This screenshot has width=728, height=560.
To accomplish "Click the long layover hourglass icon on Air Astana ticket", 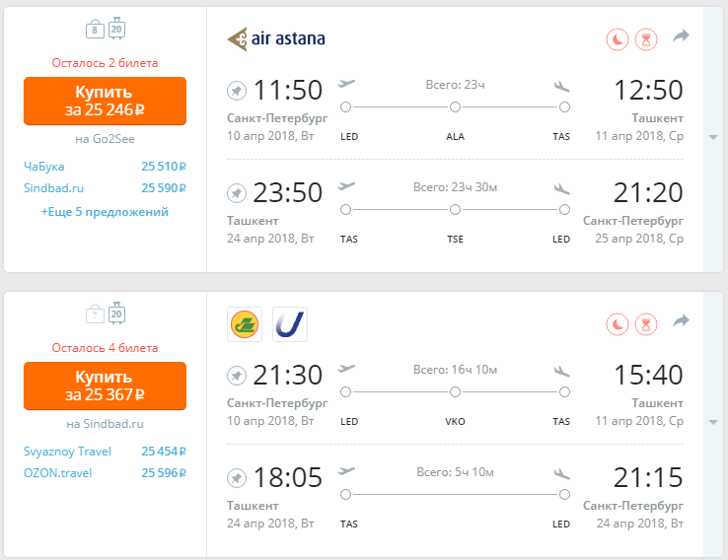I will pyautogui.click(x=646, y=39).
